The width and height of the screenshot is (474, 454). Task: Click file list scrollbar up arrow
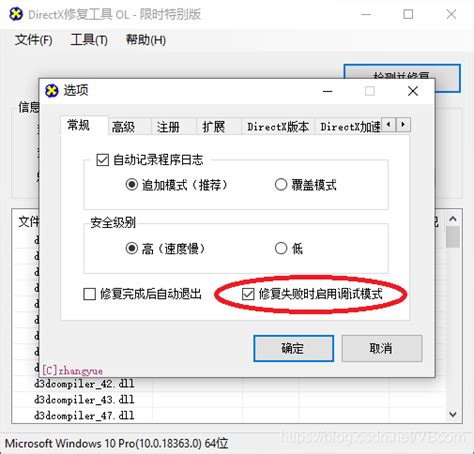click(453, 219)
